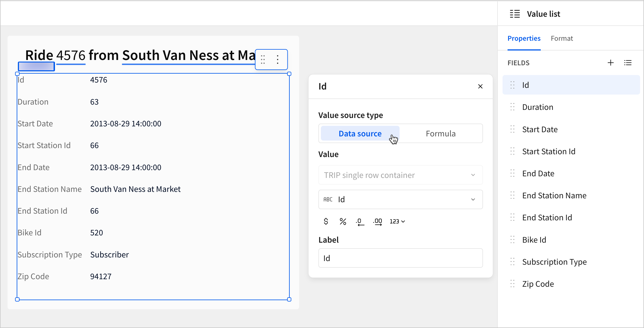
Task: Click inside the Label input field
Action: (x=400, y=258)
